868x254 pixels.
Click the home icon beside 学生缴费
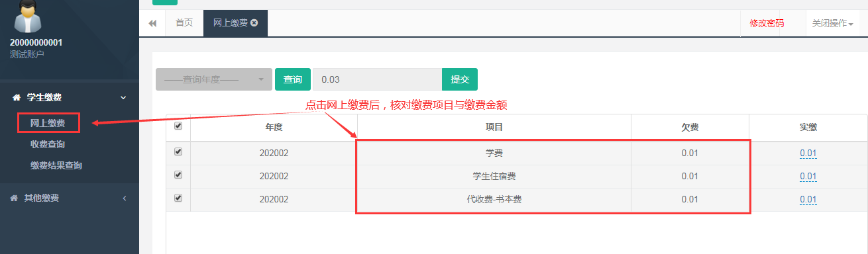tap(16, 97)
